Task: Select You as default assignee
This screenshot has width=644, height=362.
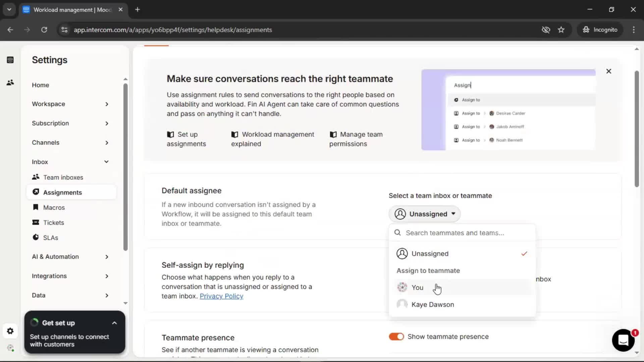Action: 462,288
